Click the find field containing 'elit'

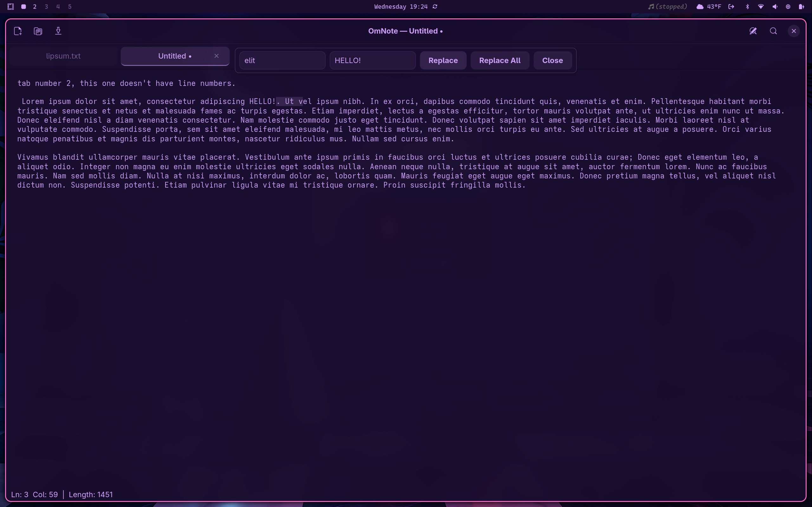(x=282, y=60)
